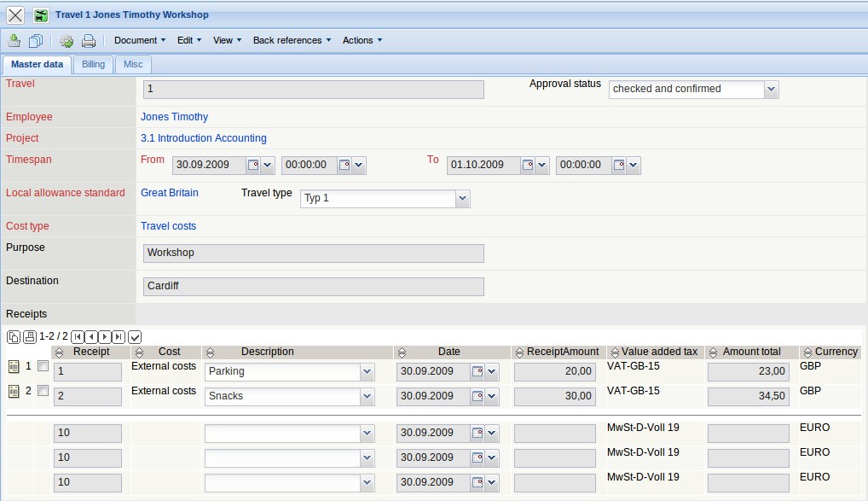Click the select-all checkmark icon above receipts

135,336
